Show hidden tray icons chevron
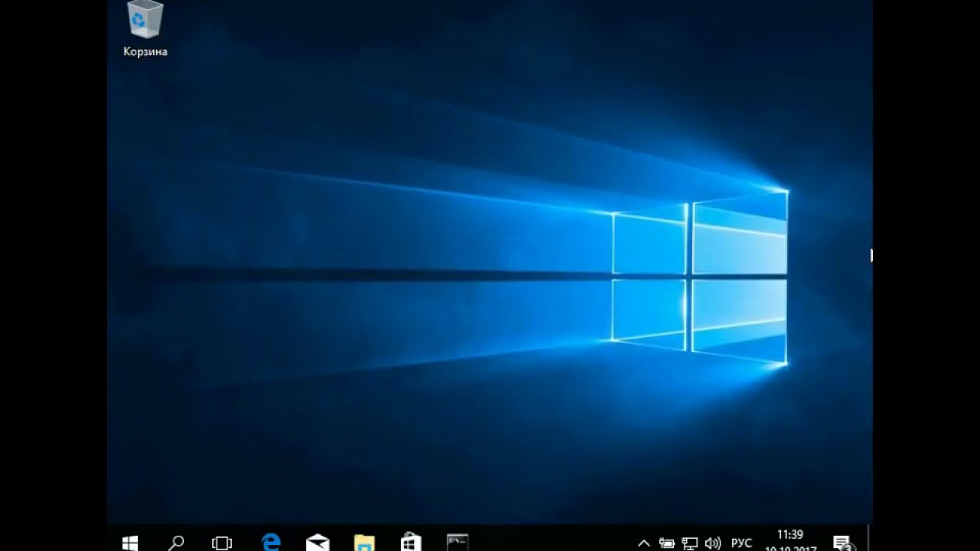980x551 pixels. click(644, 543)
